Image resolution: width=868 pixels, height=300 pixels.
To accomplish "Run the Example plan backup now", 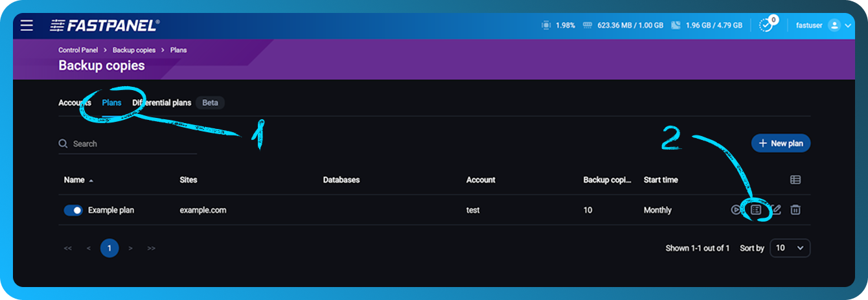I will pyautogui.click(x=736, y=210).
